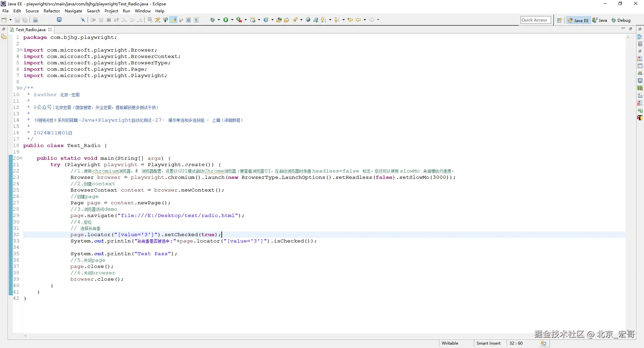Click the Skip All Breakpoints icon

click(x=83, y=20)
